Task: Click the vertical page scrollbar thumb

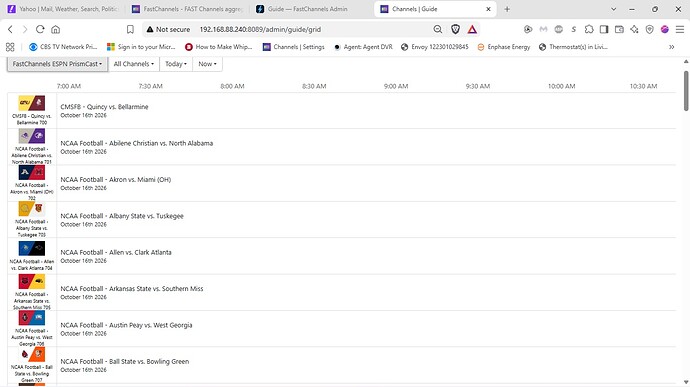Action: 686,90
